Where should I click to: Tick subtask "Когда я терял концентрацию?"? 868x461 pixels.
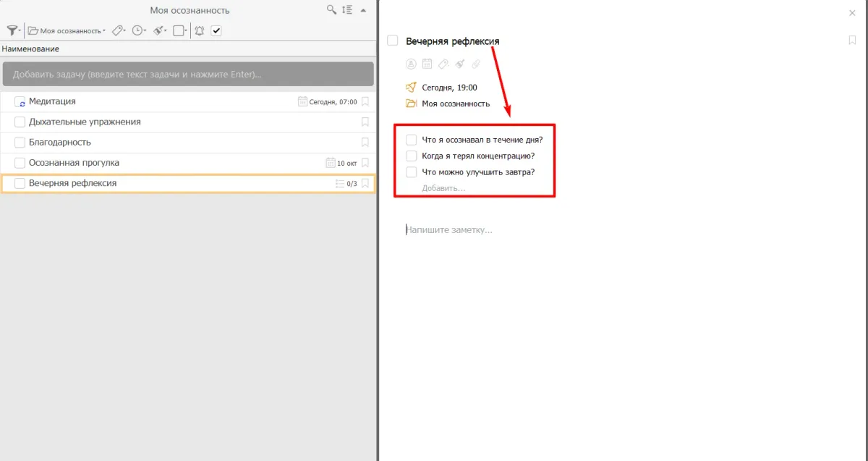pyautogui.click(x=412, y=156)
